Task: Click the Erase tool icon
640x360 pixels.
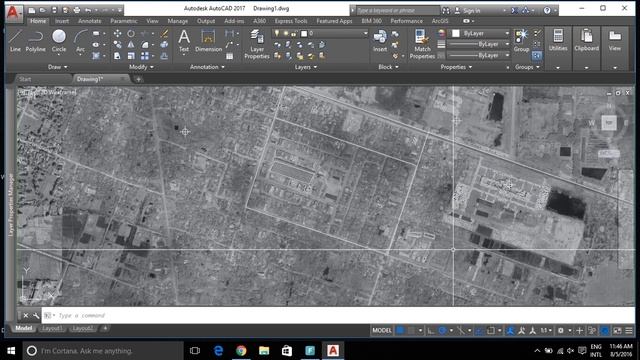Action: [x=164, y=33]
